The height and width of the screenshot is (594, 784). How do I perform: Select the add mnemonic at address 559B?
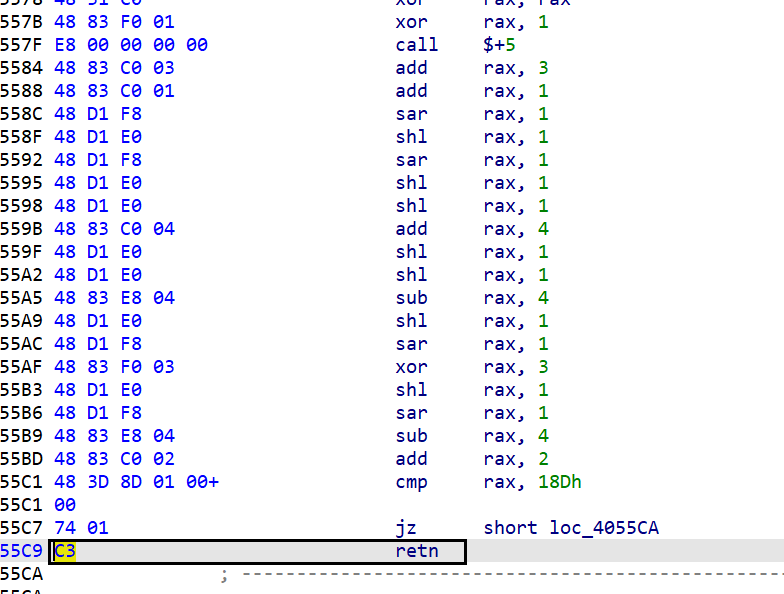[x=412, y=229]
